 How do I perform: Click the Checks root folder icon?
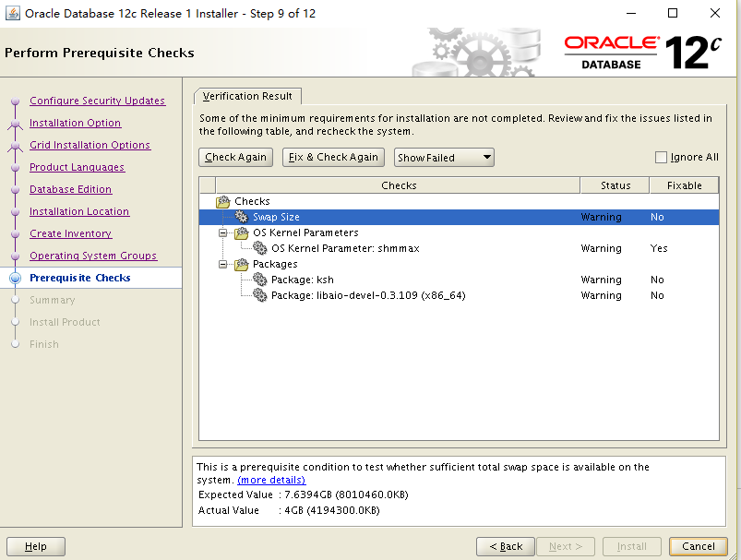[223, 202]
